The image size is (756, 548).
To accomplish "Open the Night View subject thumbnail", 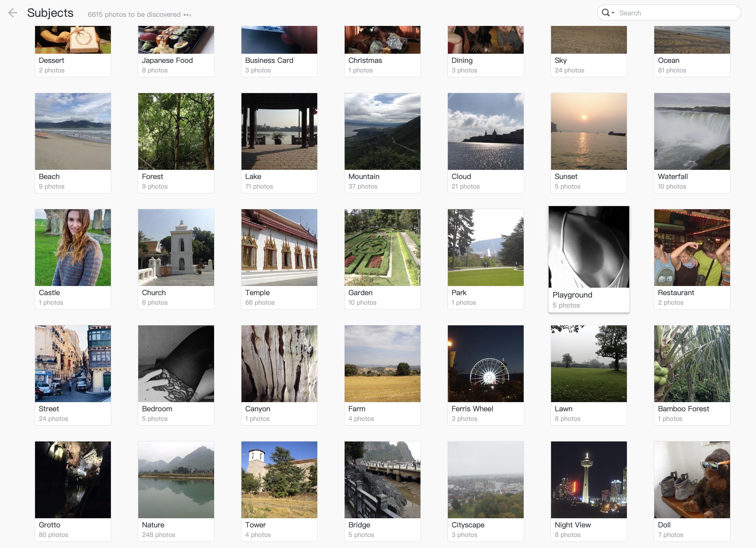I will pos(589,480).
